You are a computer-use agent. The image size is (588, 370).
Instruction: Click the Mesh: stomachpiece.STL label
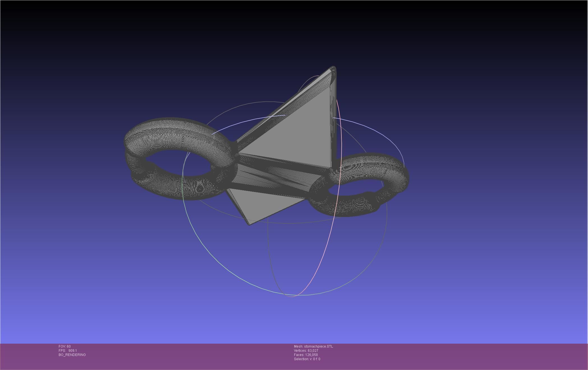click(313, 346)
